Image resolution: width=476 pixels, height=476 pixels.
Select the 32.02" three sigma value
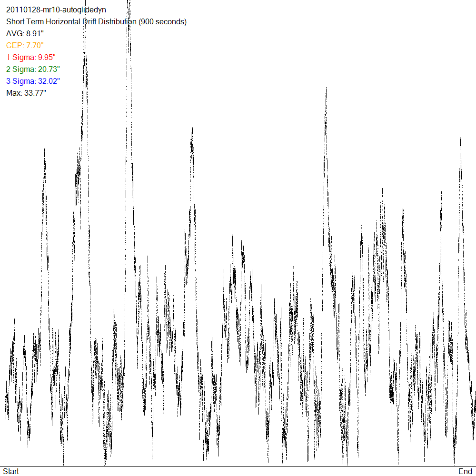pos(49,81)
